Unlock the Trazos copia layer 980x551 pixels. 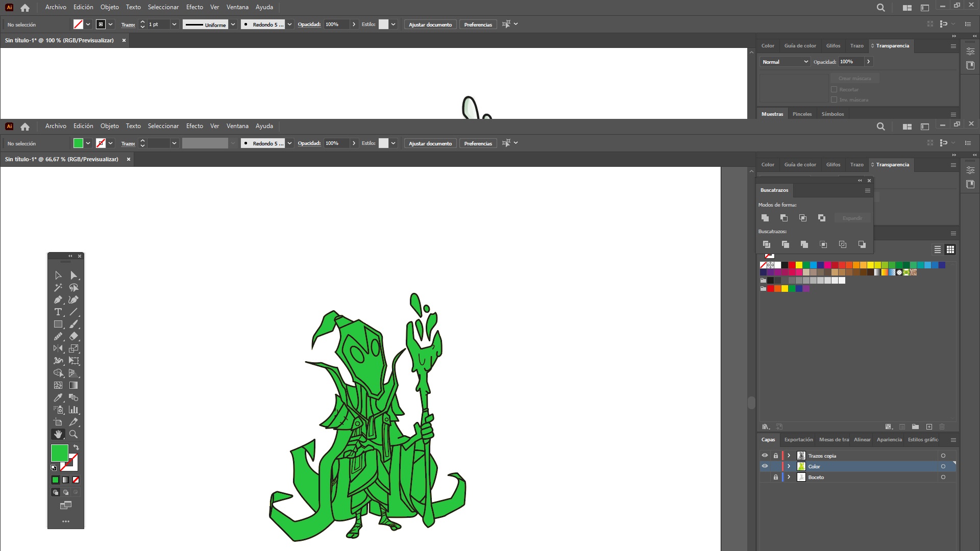tap(776, 456)
